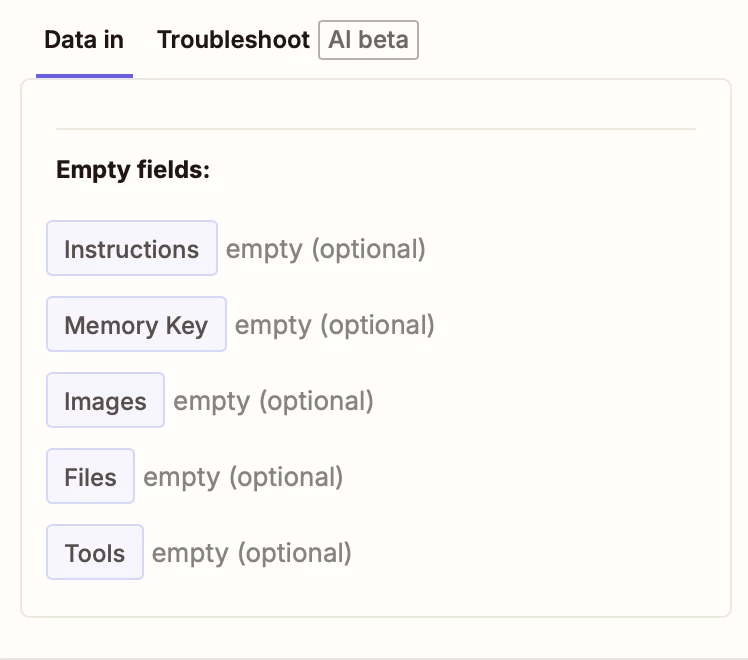The height and width of the screenshot is (660, 748).
Task: Select the Tools field tag
Action: pos(95,552)
